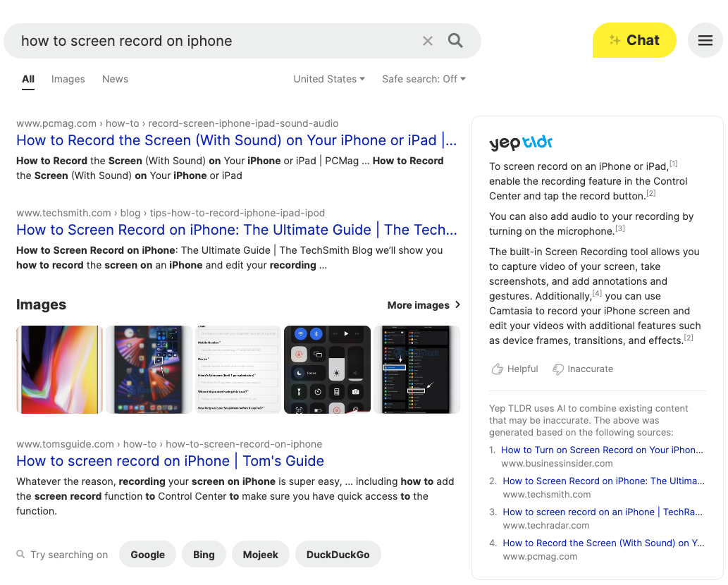The height and width of the screenshot is (585, 728).
Task: Open TechRadar source link
Action: 603,512
